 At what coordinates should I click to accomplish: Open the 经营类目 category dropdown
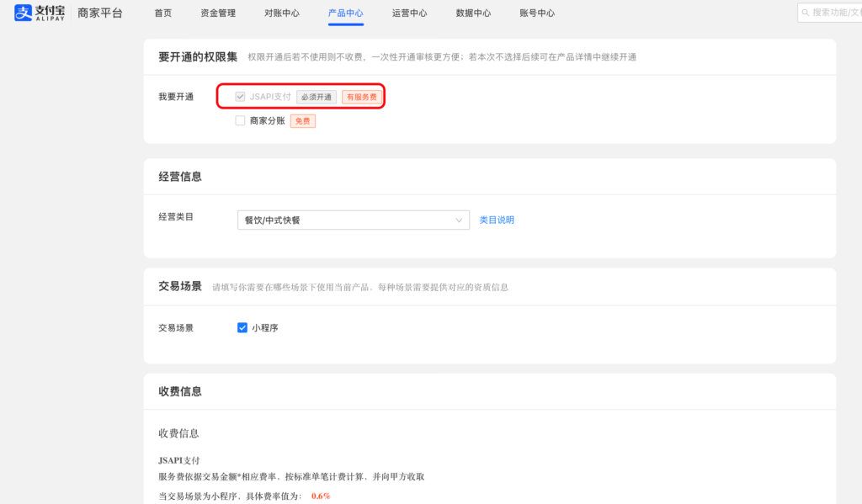(353, 220)
